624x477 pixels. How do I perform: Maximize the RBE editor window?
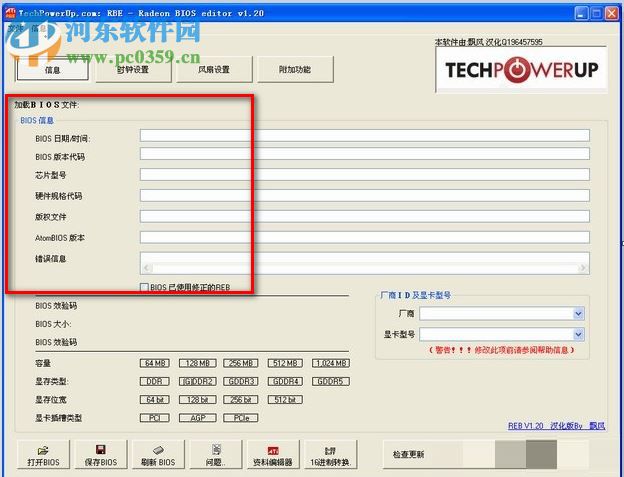[x=597, y=13]
